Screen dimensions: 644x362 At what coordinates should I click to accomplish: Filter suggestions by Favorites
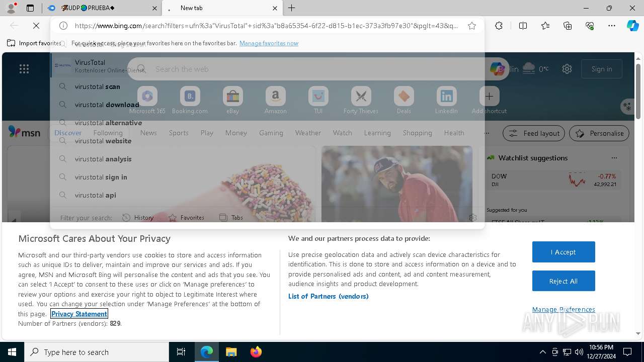point(186,218)
